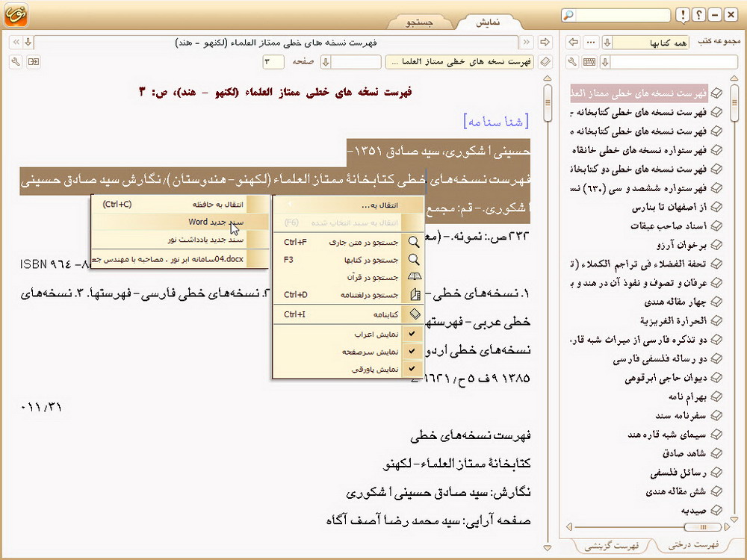Image resolution: width=747 pixels, height=560 pixels.
Task: Open the down-arrow dropdown left of the title field
Action: 28,43
